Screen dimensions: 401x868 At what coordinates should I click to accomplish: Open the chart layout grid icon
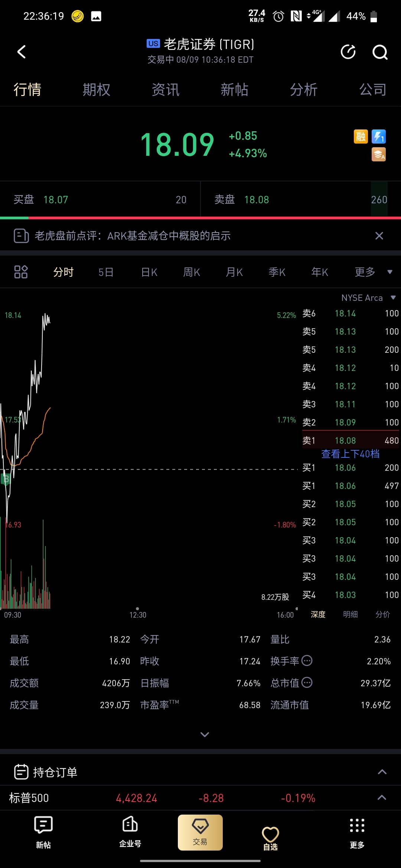click(21, 272)
